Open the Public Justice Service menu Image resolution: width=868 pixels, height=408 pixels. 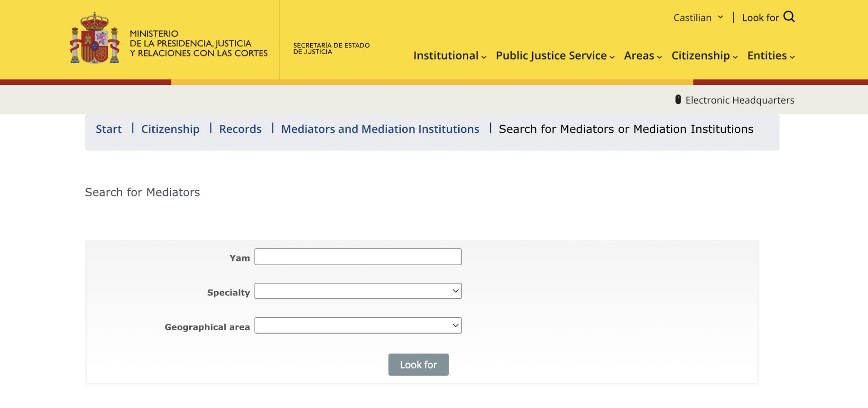pos(554,56)
